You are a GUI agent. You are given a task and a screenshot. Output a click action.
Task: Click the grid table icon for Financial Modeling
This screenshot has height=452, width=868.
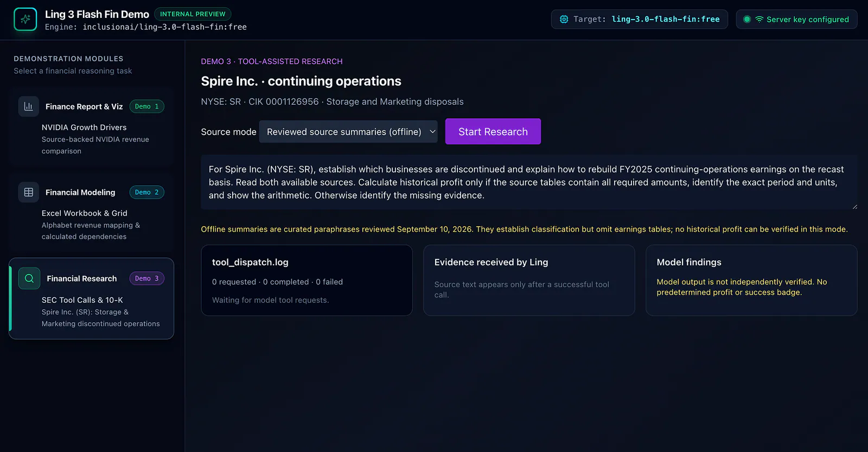[x=29, y=192]
